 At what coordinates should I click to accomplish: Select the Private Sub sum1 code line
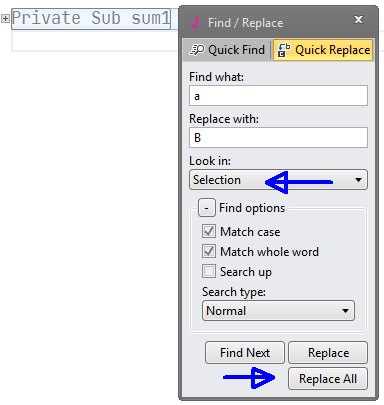(x=91, y=19)
